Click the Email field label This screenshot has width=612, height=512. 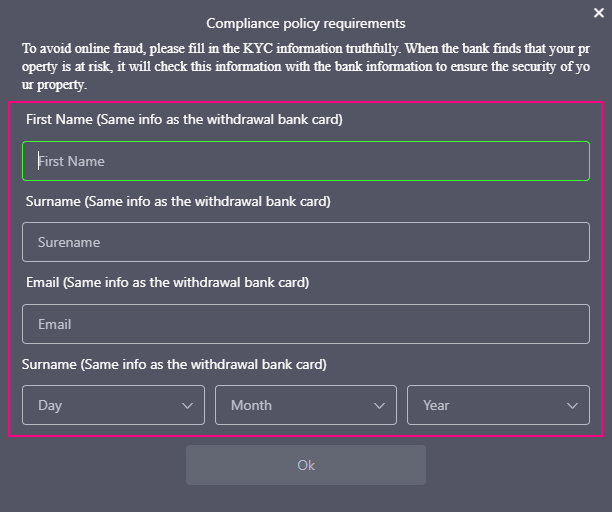click(x=167, y=282)
